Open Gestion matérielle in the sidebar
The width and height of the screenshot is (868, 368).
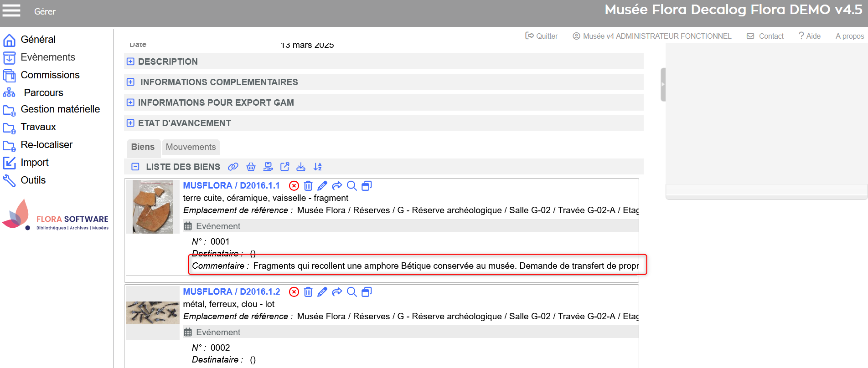pos(60,109)
